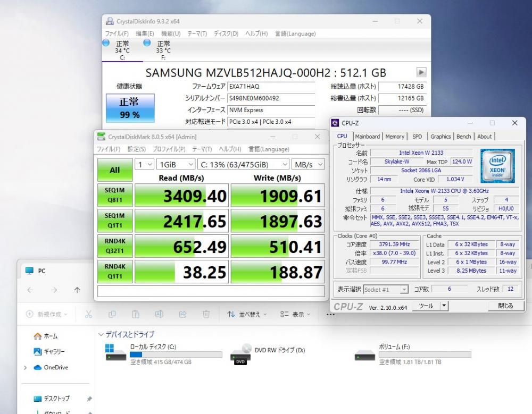The width and height of the screenshot is (532, 414).
Task: Open the 並べ替え sort dropdown in Explorer
Action: [x=247, y=314]
